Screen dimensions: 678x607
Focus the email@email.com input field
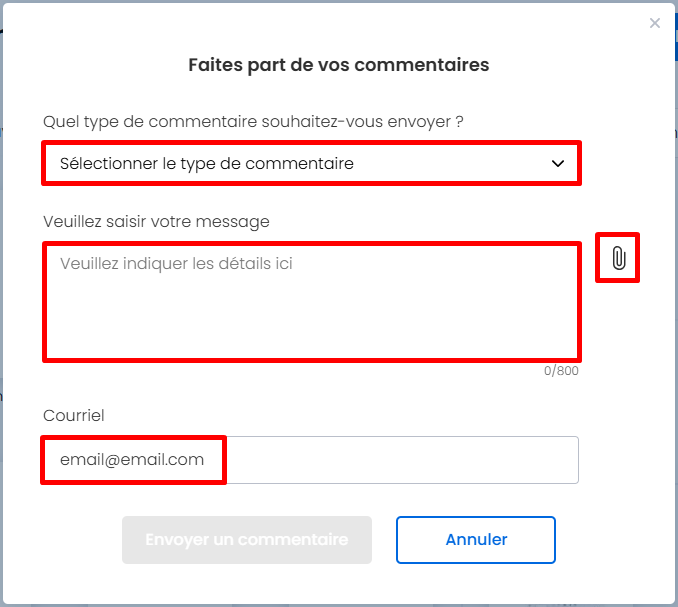click(311, 460)
